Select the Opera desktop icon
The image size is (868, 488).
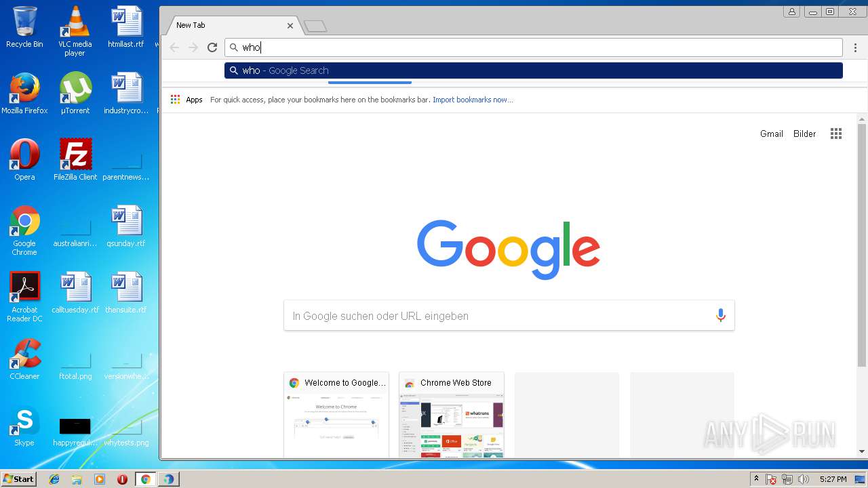click(x=24, y=160)
